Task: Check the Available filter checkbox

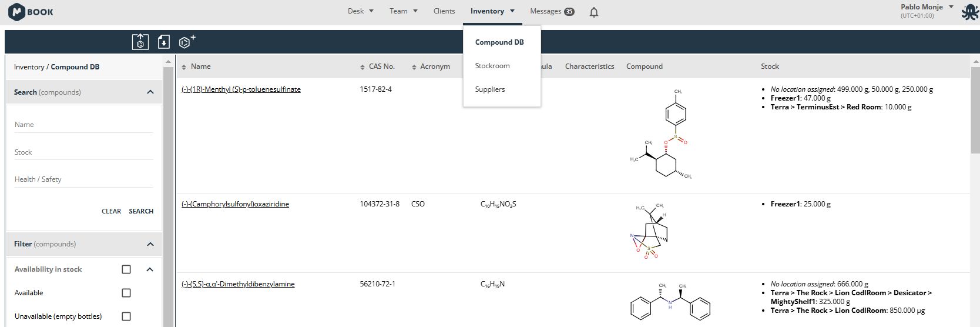Action: [126, 293]
